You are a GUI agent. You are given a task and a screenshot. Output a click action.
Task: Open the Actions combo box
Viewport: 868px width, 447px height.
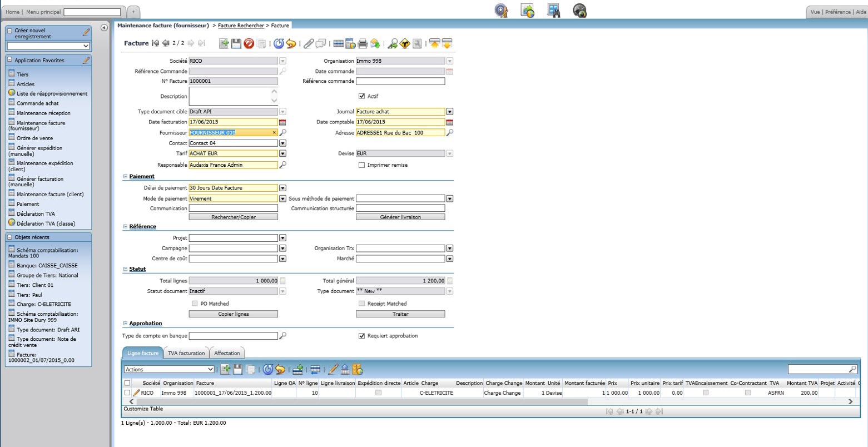pos(169,369)
